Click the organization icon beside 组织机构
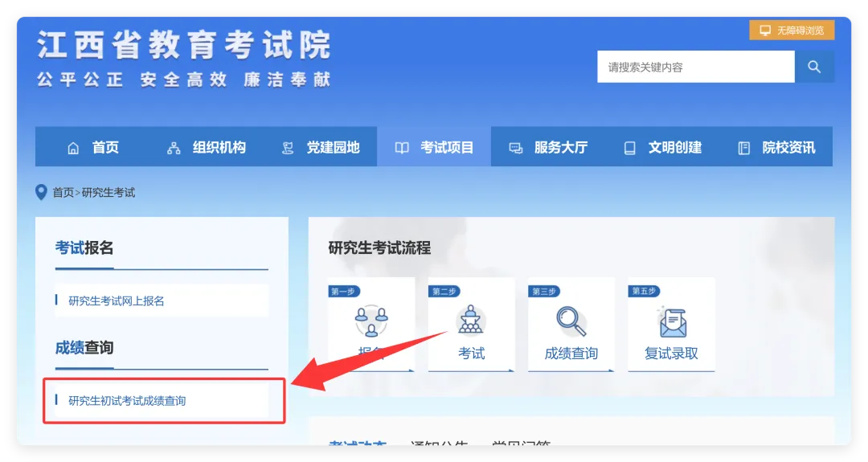This screenshot has width=868, height=462. 174,149
